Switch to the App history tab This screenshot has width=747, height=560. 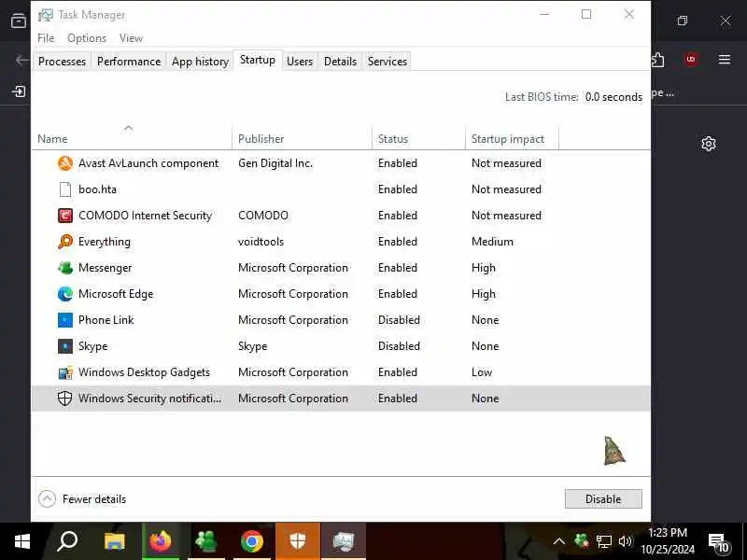[x=200, y=62]
